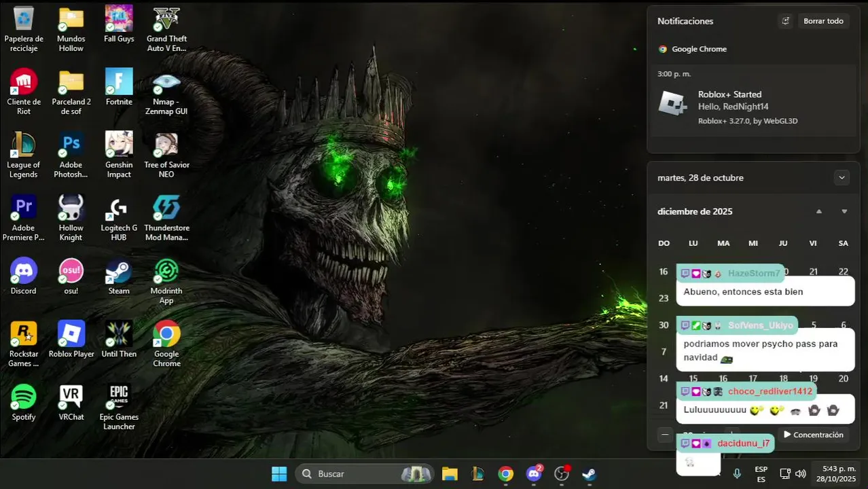Switch to Chrome in the taskbar

[505, 474]
